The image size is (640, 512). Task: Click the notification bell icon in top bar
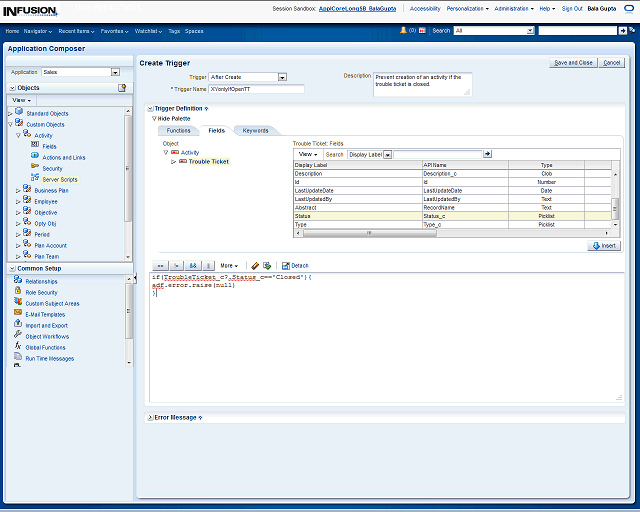[x=403, y=31]
